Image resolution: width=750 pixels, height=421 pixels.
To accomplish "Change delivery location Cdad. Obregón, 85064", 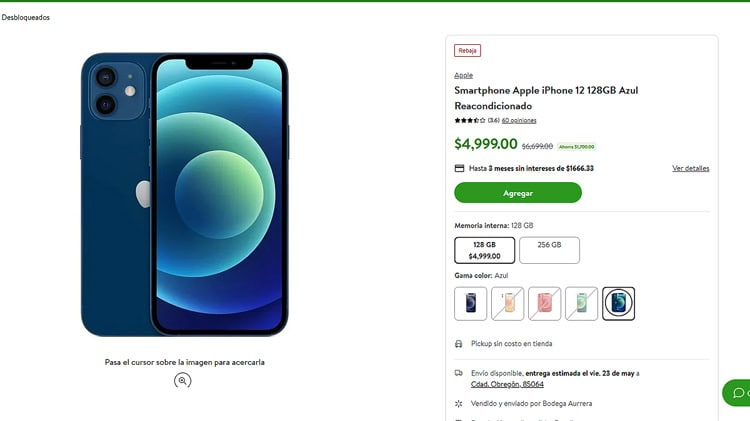I will pyautogui.click(x=507, y=384).
